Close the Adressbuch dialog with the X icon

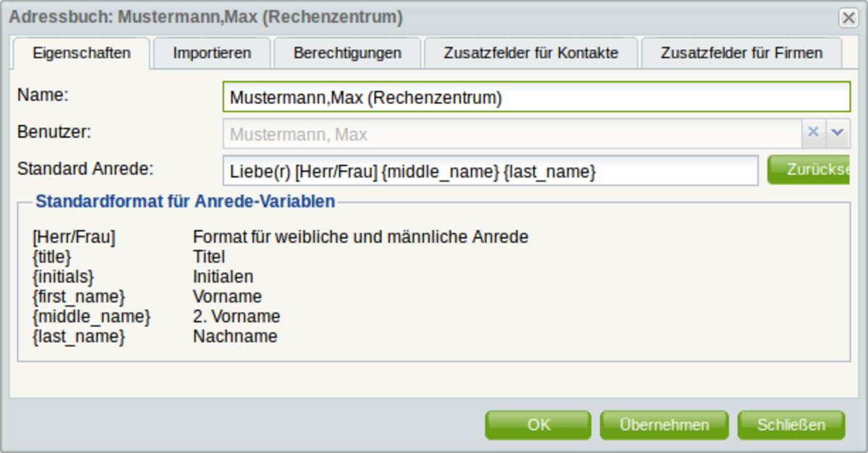pyautogui.click(x=848, y=17)
